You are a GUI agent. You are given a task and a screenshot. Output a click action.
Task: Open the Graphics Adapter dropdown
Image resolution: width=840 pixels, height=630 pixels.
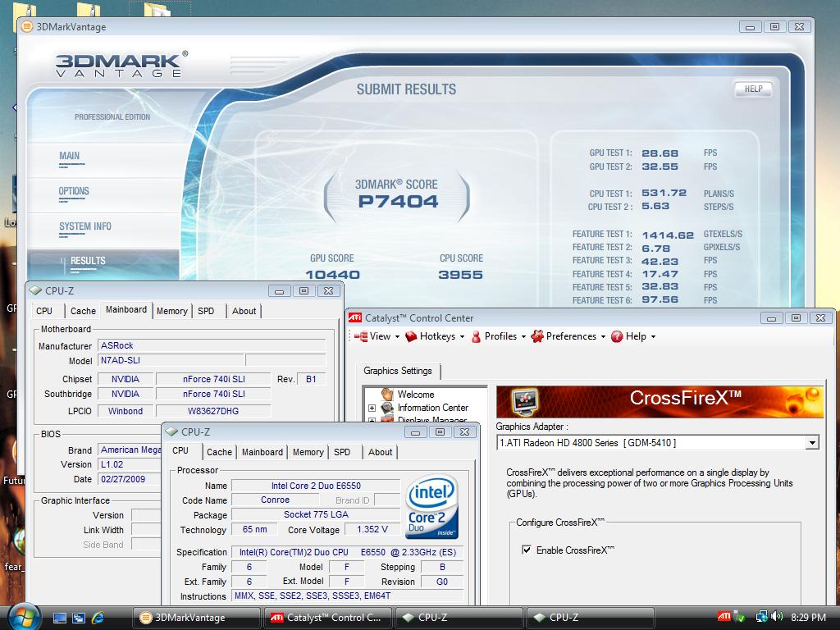(x=813, y=443)
